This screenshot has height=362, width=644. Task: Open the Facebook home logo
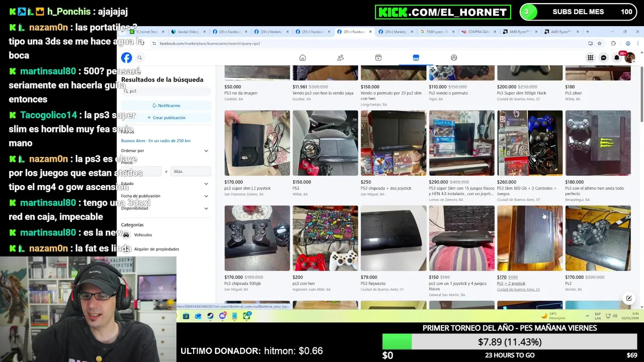(x=126, y=58)
